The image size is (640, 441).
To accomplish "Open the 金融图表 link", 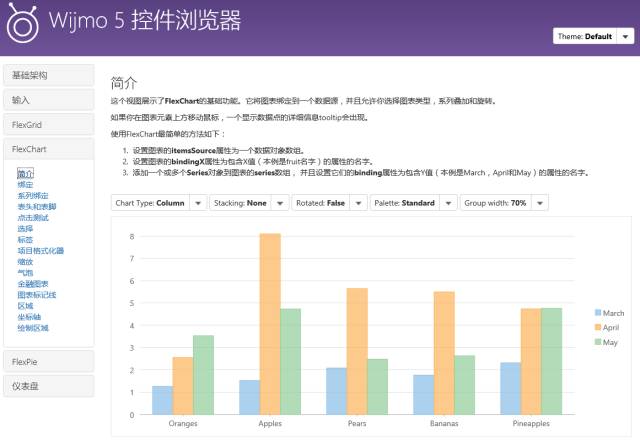I will (x=33, y=284).
